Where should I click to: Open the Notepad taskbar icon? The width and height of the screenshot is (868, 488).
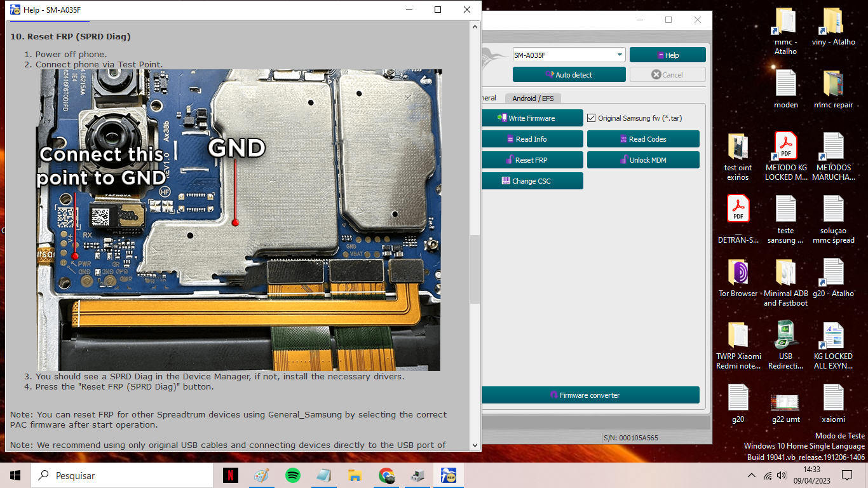tap(323, 475)
